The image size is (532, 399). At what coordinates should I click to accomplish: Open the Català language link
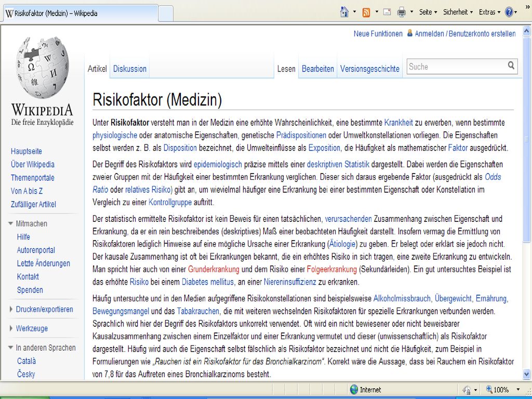(26, 361)
